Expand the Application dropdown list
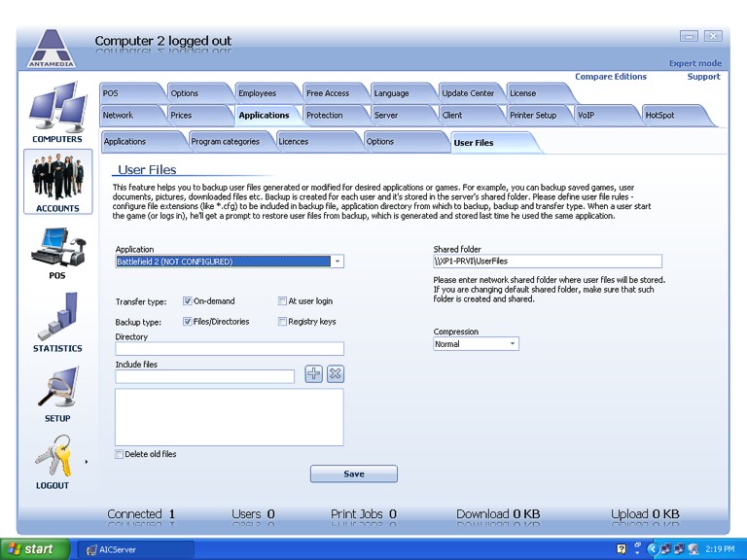Viewport: 747px width, 560px height. pos(338,262)
